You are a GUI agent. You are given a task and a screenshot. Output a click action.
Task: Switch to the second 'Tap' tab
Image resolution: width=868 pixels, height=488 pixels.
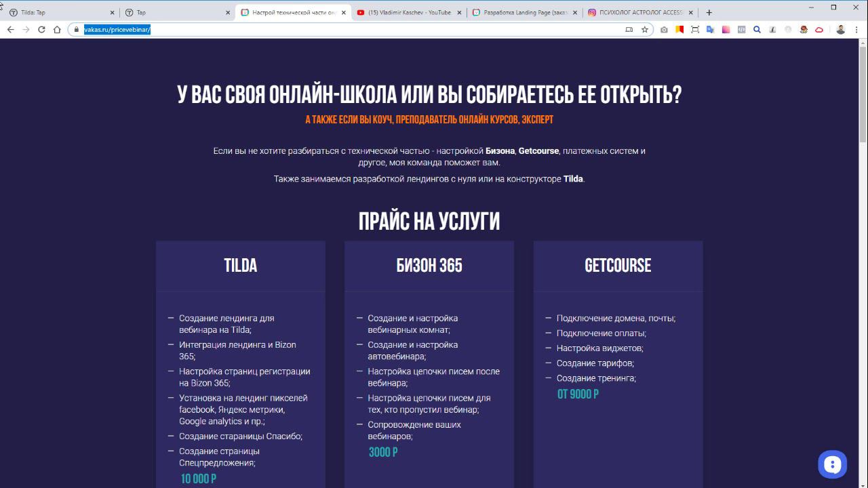177,12
